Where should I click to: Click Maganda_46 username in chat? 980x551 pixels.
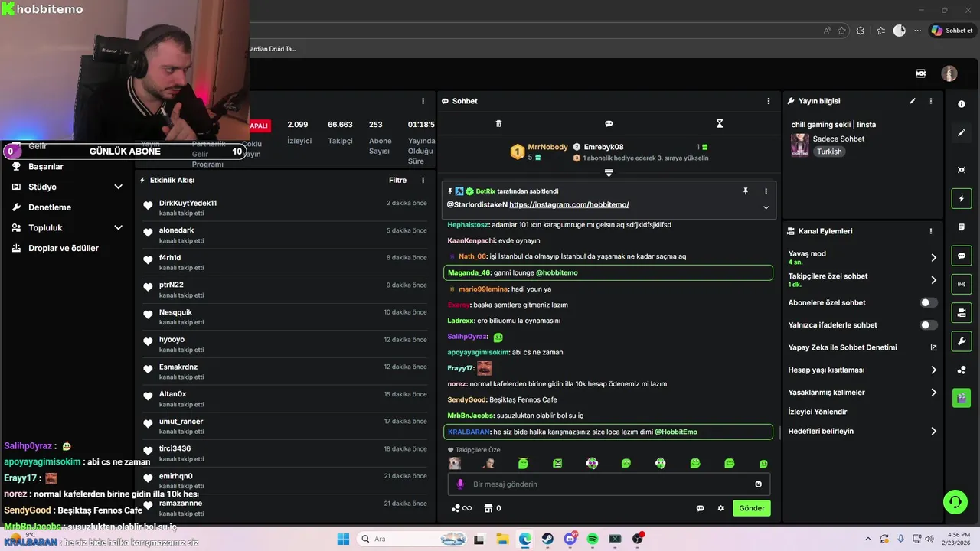[469, 272]
